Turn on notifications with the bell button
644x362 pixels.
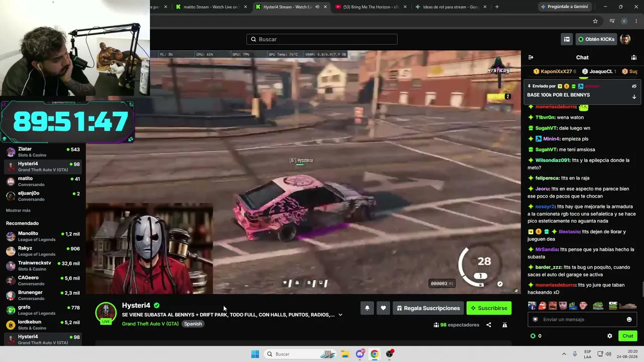pyautogui.click(x=367, y=308)
